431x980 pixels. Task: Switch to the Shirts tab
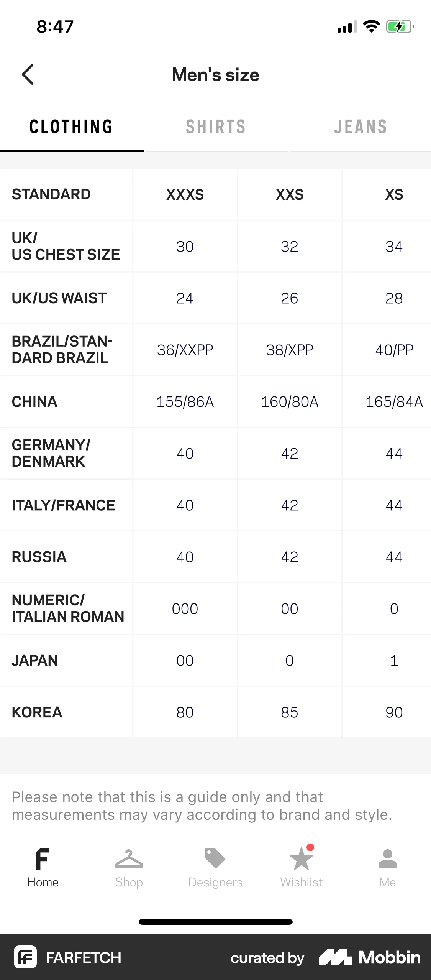click(x=216, y=127)
